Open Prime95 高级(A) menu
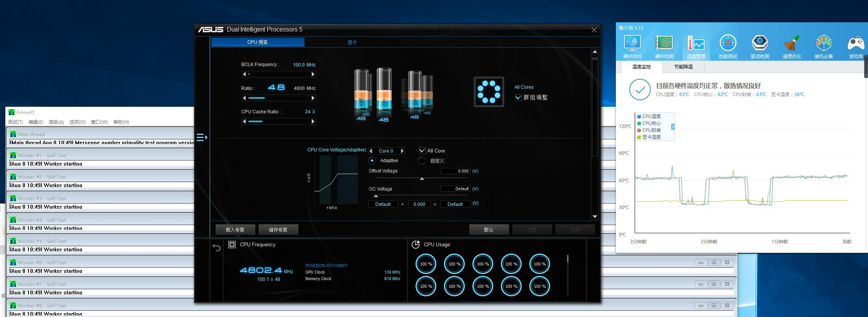The height and width of the screenshot is (317, 868). [56, 122]
